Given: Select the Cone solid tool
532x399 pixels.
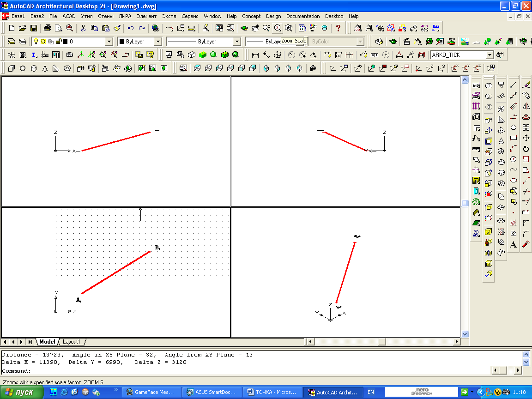Looking at the screenshot, I should coord(45,68).
